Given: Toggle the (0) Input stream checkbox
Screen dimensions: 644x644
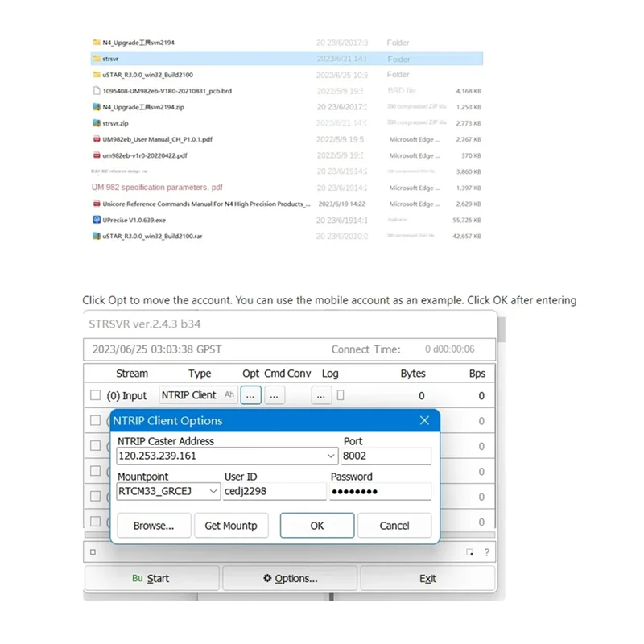Looking at the screenshot, I should [x=95, y=395].
